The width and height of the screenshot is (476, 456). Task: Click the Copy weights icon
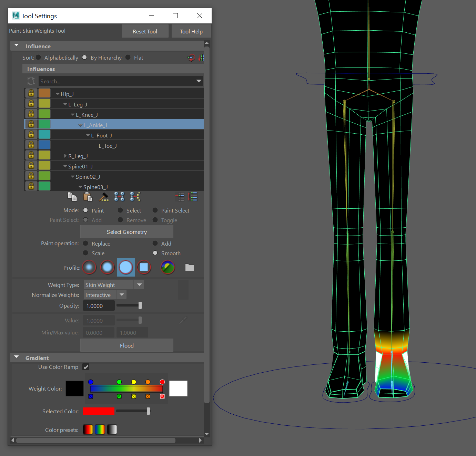[x=72, y=197]
